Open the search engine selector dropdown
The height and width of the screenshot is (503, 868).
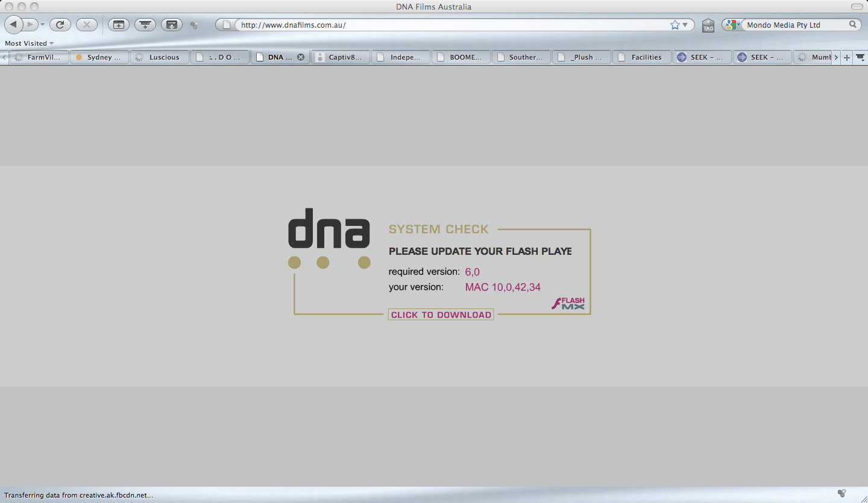click(732, 25)
